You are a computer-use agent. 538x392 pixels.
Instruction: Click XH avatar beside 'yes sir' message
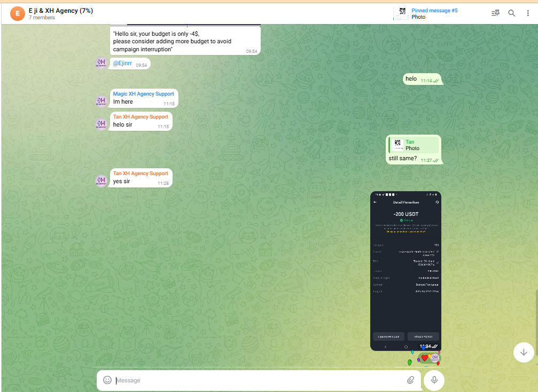[102, 181]
